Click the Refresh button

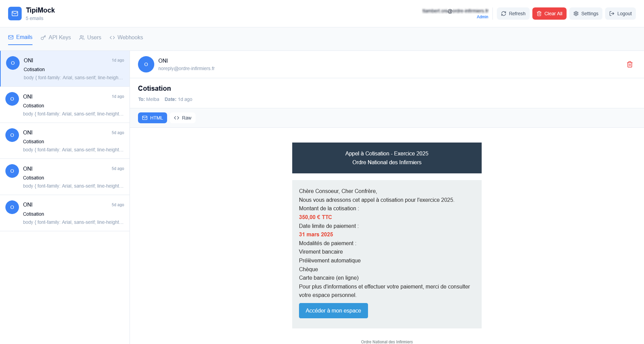513,14
